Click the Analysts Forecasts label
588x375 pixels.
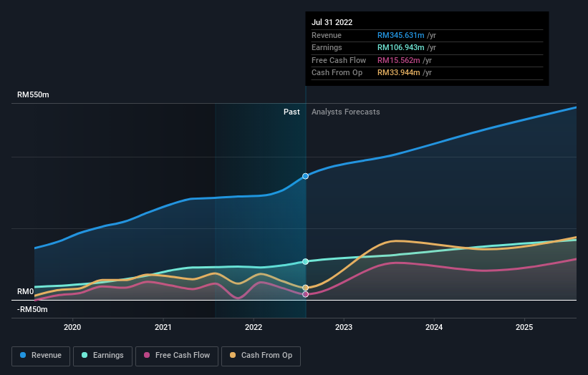tap(346, 112)
